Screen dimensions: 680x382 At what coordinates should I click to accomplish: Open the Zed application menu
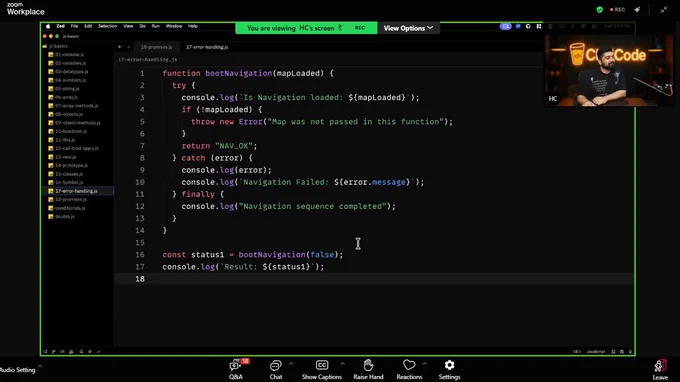click(60, 26)
